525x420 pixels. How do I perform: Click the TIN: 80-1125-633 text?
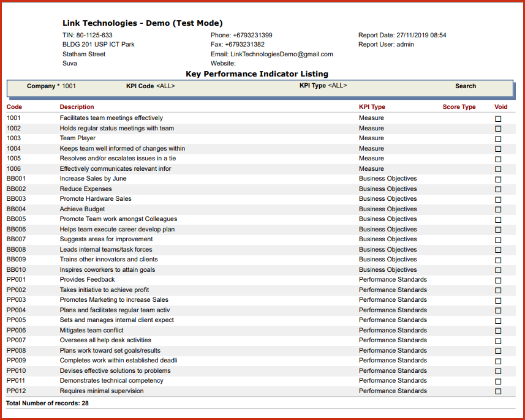point(88,35)
